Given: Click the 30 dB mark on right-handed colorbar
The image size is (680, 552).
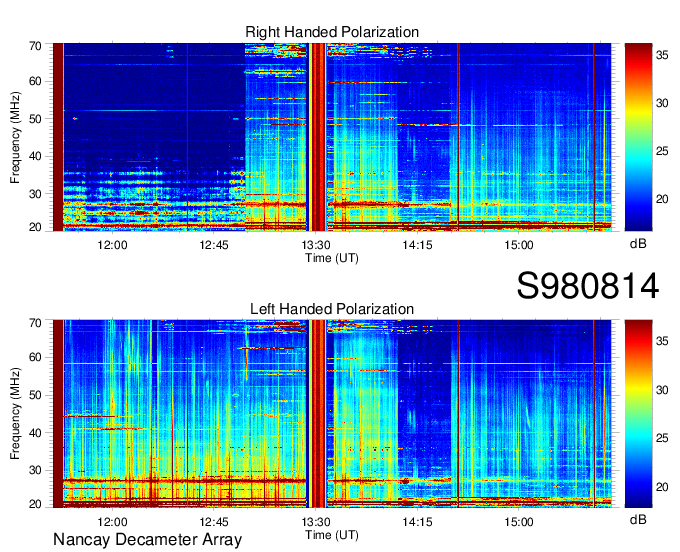Looking at the screenshot, I should coord(662,103).
